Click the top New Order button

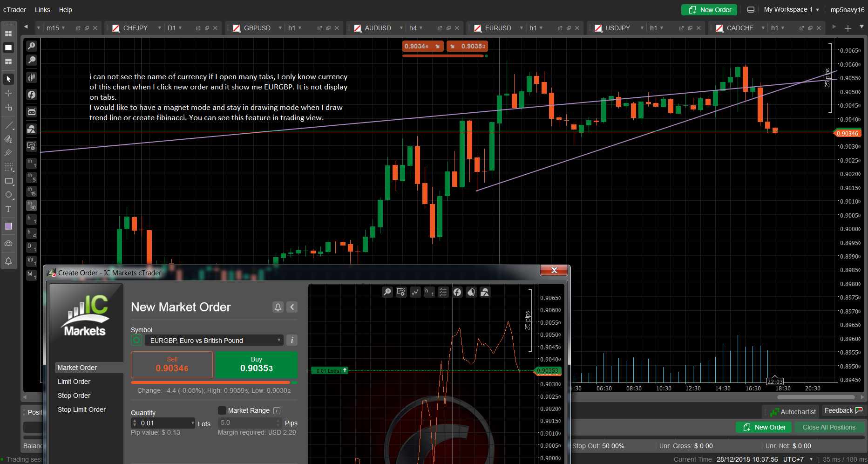pos(709,10)
